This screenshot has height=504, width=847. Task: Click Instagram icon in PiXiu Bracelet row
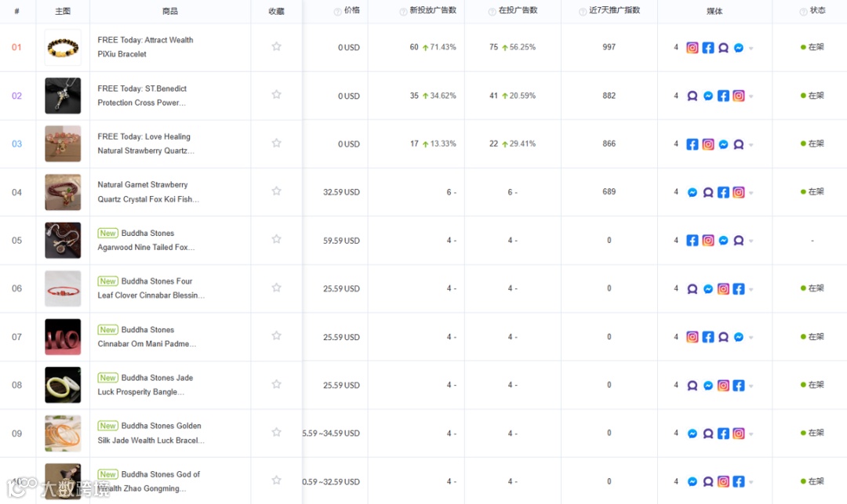pos(692,48)
